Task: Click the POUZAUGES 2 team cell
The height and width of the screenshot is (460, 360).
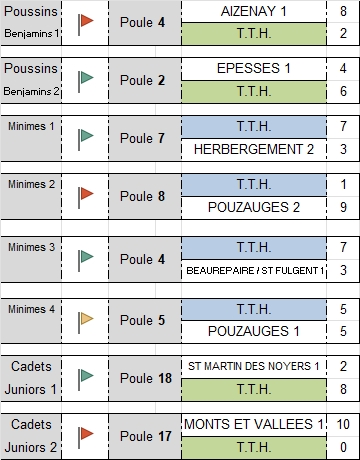Action: (x=254, y=208)
